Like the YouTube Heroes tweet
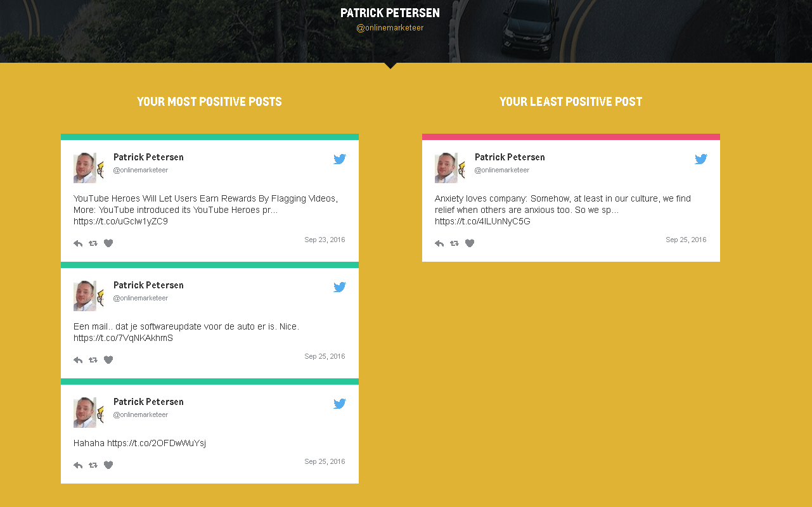The width and height of the screenshot is (812, 507). (108, 243)
